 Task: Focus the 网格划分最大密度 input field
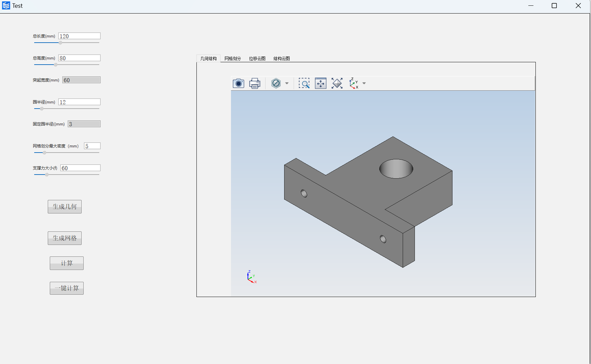pyautogui.click(x=92, y=146)
